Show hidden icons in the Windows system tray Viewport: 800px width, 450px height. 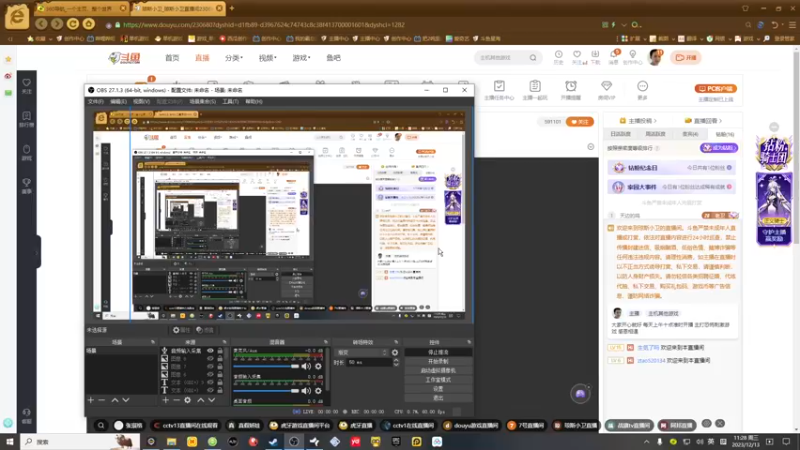646,442
